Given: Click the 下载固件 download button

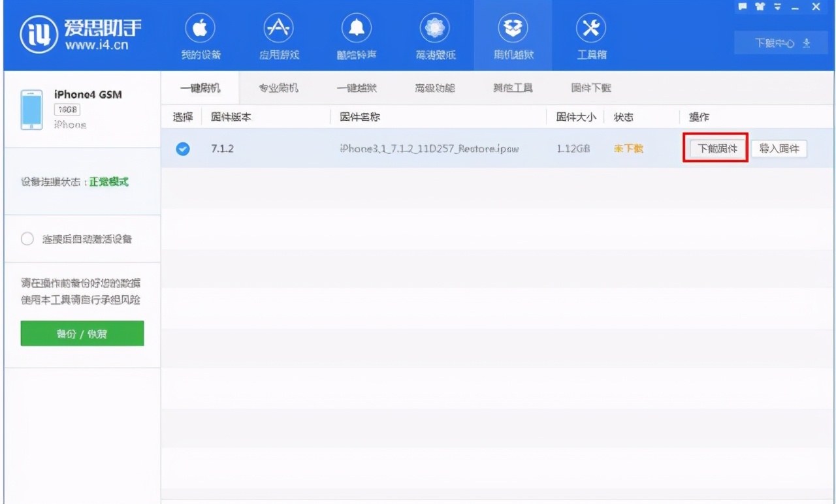Looking at the screenshot, I should 715,149.
